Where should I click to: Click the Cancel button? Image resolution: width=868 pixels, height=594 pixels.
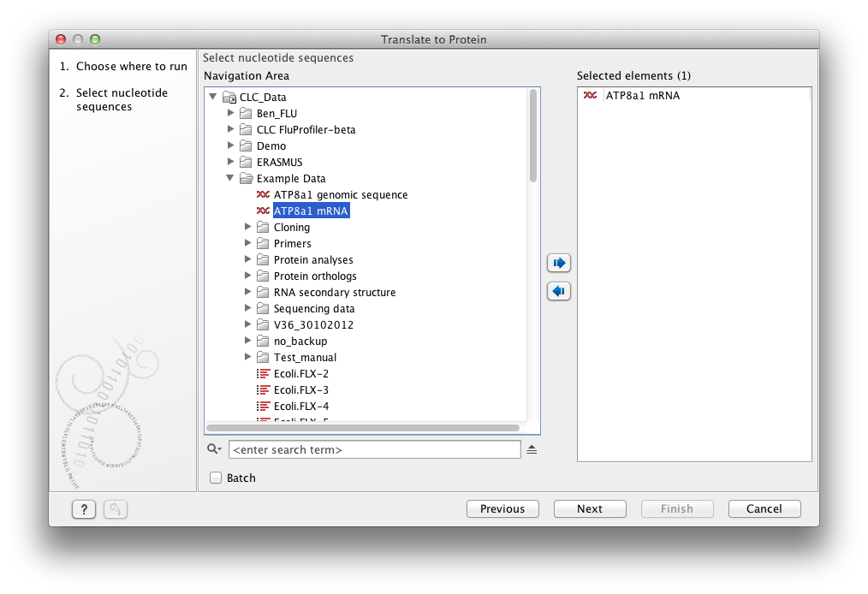click(764, 508)
